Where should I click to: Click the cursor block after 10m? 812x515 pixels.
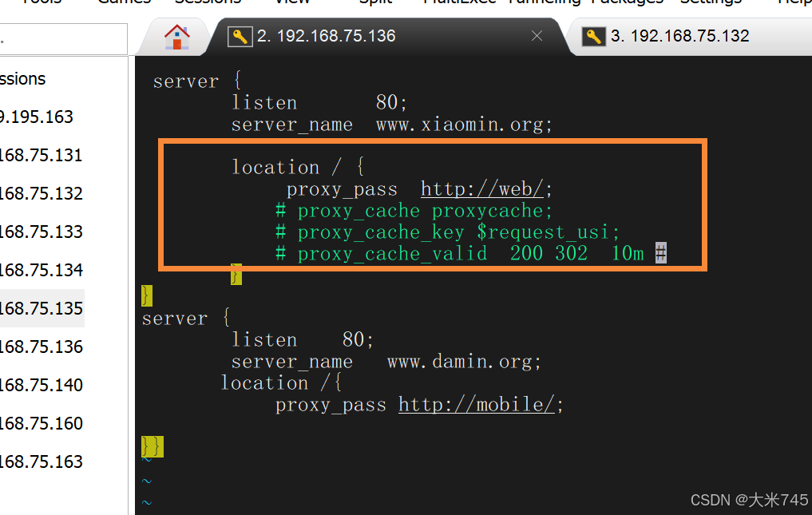[661, 253]
